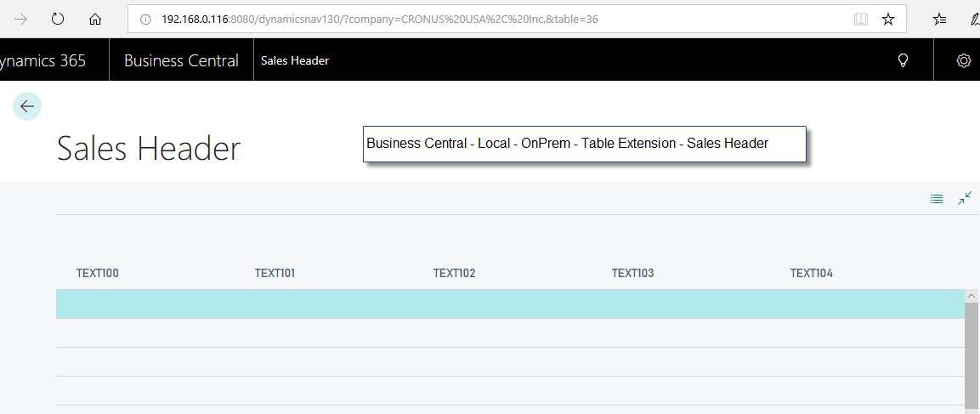Go to browser home page
Viewport: 980px width, 414px height.
(95, 19)
